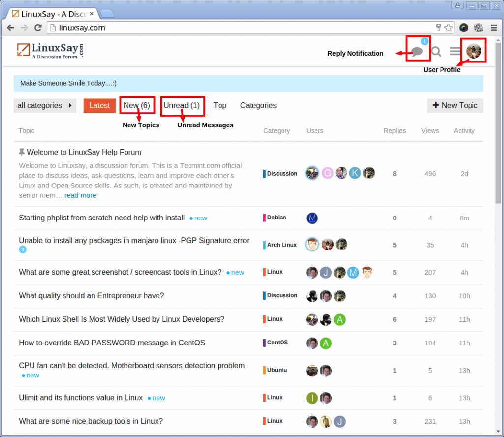The width and height of the screenshot is (504, 437).
Task: Open the Categories tab
Action: tap(258, 105)
